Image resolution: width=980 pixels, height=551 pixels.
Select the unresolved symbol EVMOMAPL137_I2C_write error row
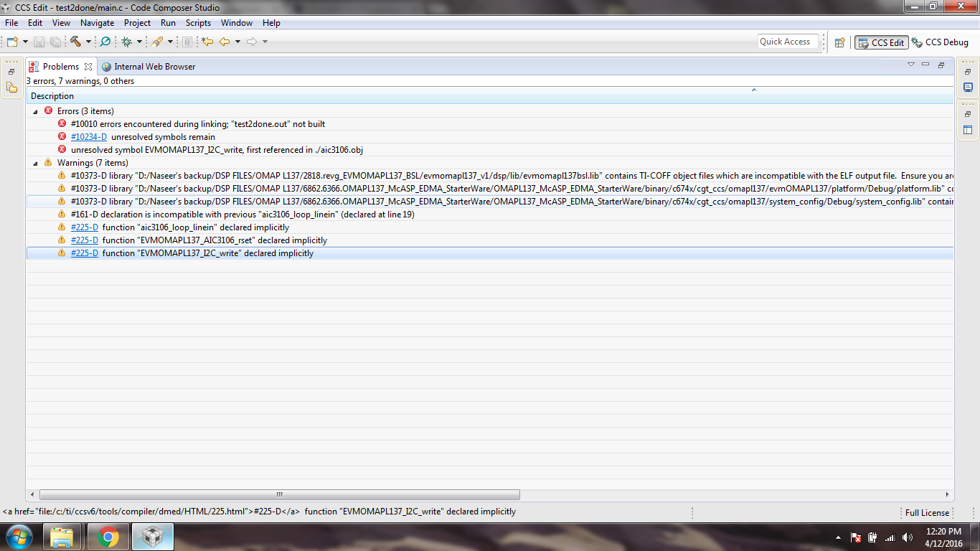[490, 150]
